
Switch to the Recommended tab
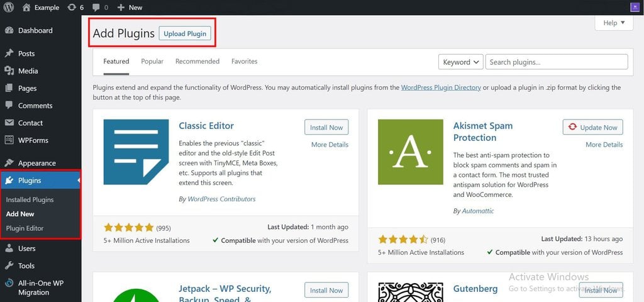coord(197,61)
